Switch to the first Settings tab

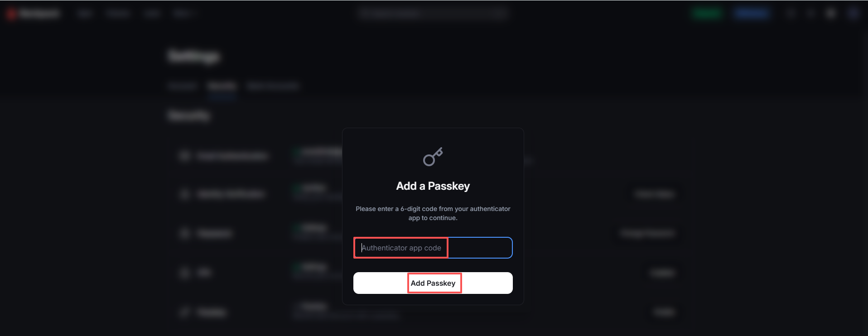[182, 86]
